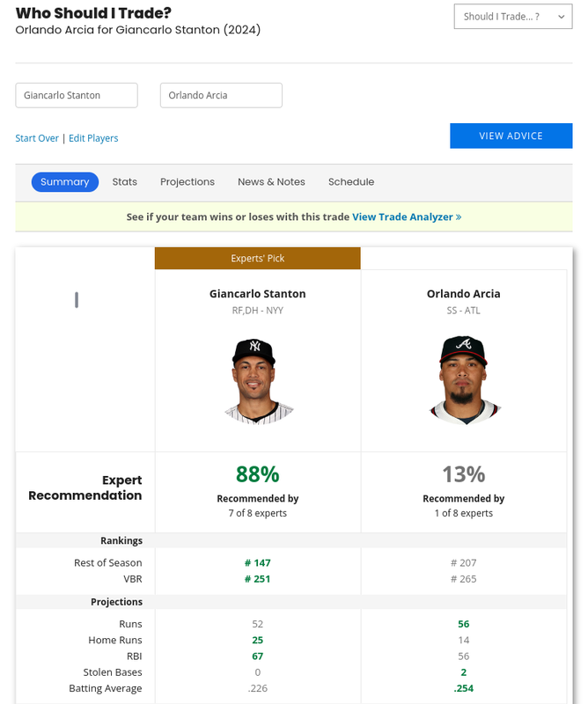Click the Experts' Pick banner

click(x=257, y=258)
